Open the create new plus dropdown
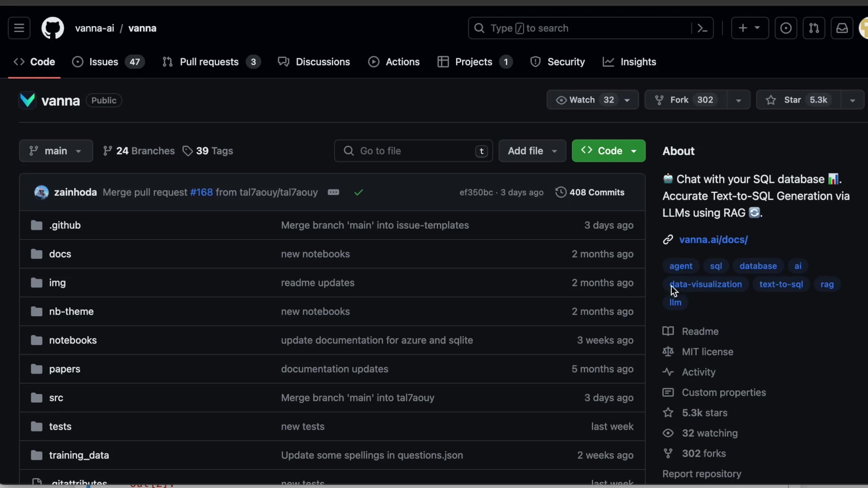This screenshot has height=488, width=868. pyautogui.click(x=750, y=28)
